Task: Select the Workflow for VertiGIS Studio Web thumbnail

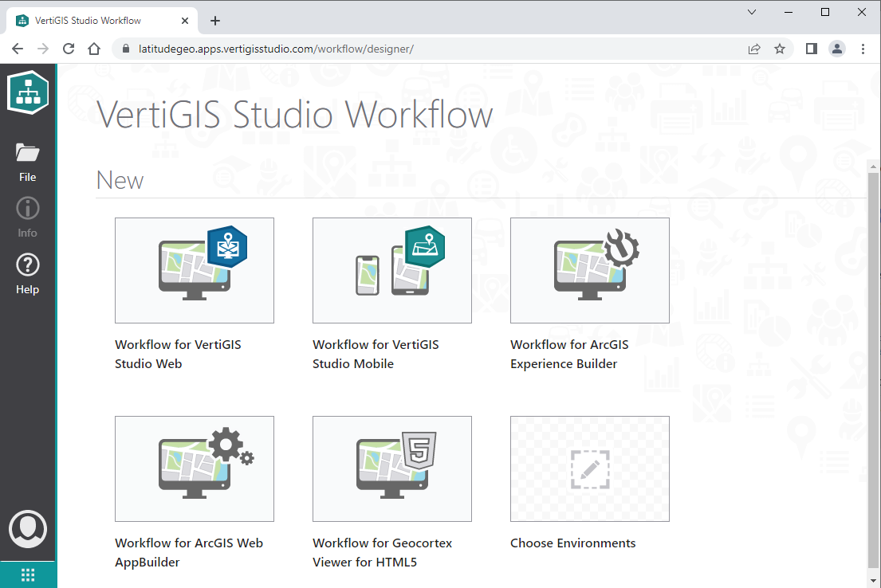Action: (x=195, y=270)
